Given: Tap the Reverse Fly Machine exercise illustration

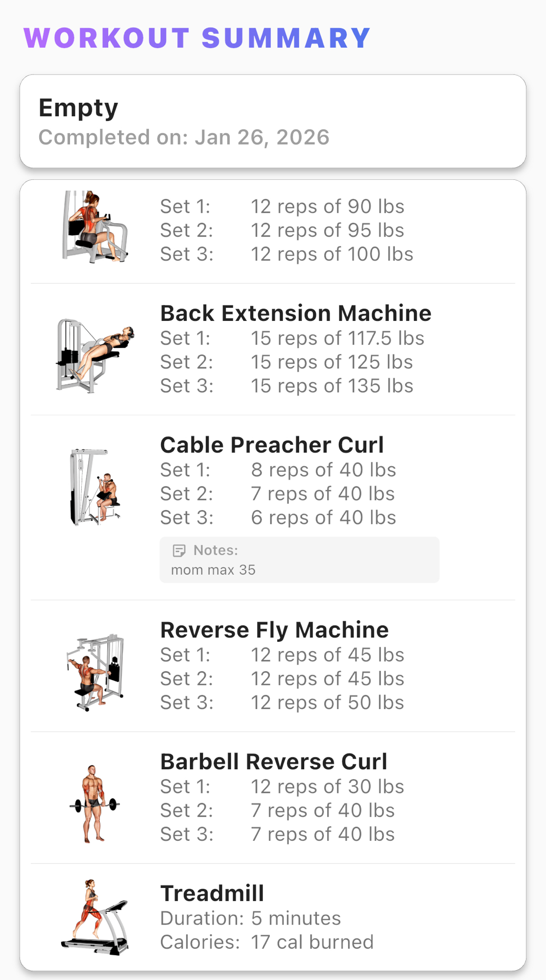Looking at the screenshot, I should point(95,672).
